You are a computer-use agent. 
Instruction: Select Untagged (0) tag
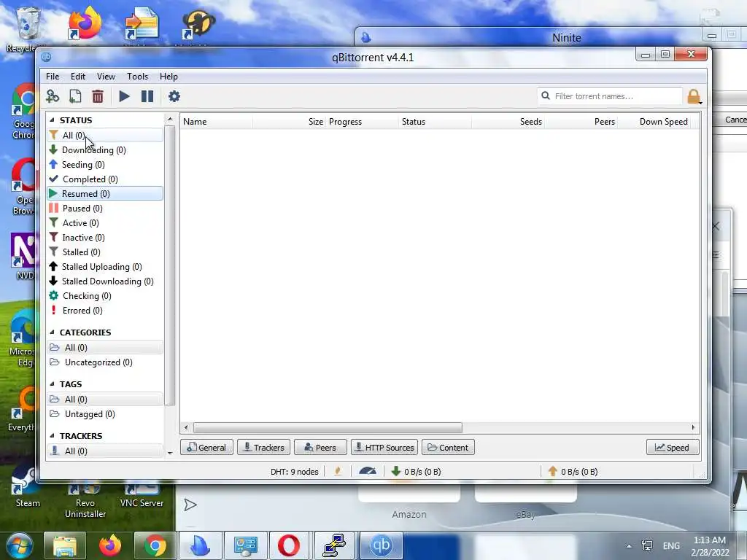click(x=105, y=414)
